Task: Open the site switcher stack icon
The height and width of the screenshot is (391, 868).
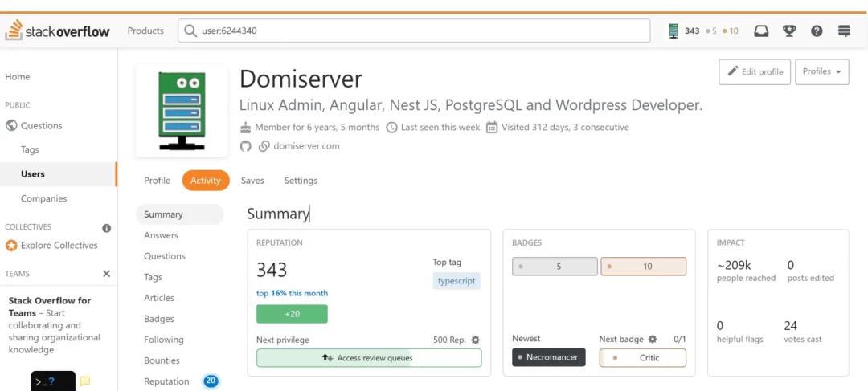Action: [844, 31]
